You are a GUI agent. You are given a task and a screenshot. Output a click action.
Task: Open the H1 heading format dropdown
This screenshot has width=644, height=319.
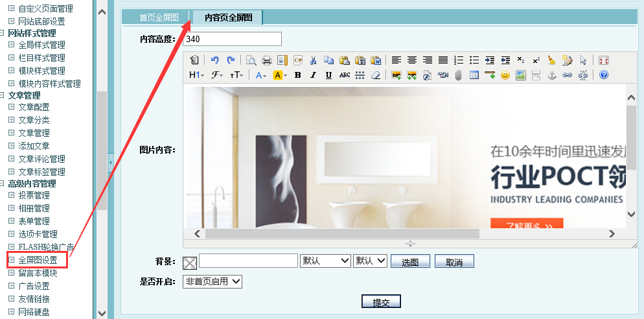tap(196, 75)
